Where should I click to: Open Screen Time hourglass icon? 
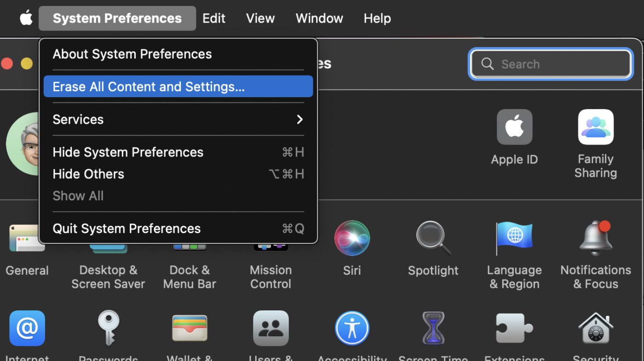[433, 328]
